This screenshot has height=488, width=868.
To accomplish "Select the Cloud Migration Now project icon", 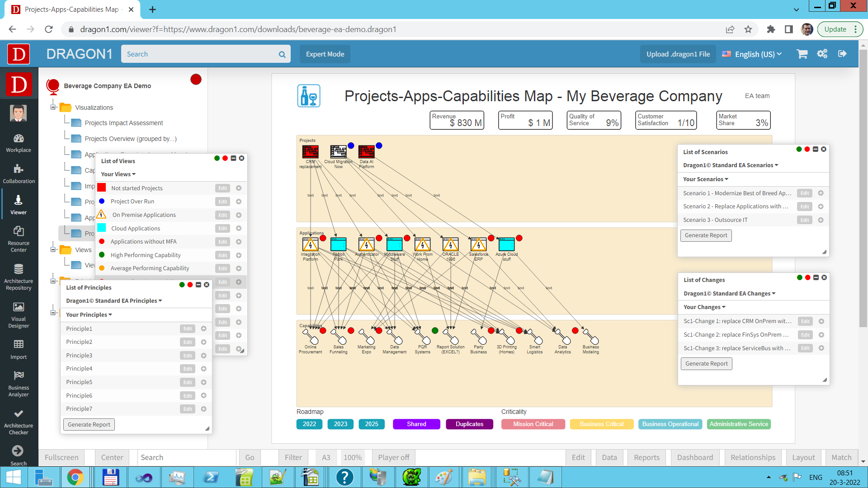I will pos(338,152).
